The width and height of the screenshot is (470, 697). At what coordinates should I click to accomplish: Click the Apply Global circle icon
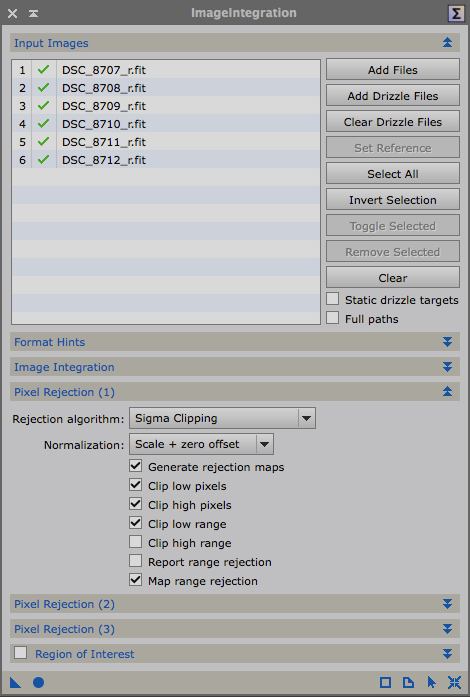coord(39,682)
